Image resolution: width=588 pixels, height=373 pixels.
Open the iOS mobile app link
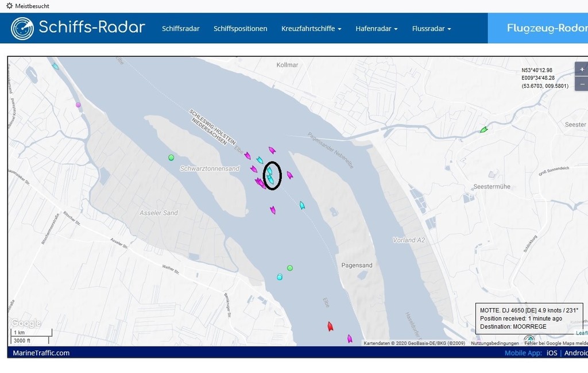tap(552, 353)
